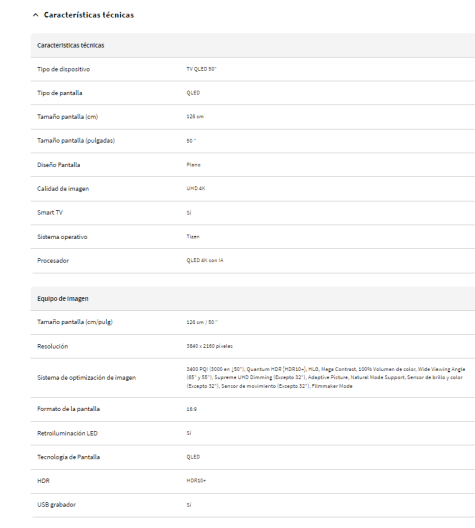This screenshot has width=475, height=528.
Task: Select the 'Tecnología de Pantalla' label
Action: pyautogui.click(x=68, y=457)
